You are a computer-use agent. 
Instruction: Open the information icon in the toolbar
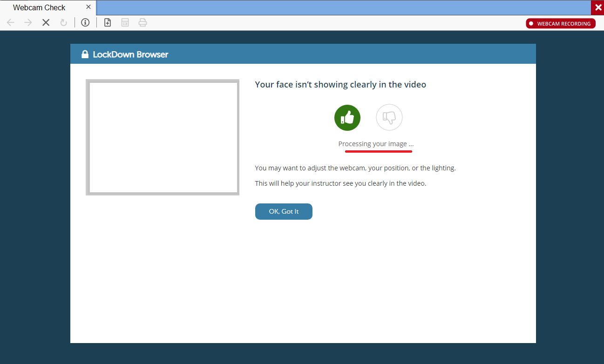coord(85,22)
